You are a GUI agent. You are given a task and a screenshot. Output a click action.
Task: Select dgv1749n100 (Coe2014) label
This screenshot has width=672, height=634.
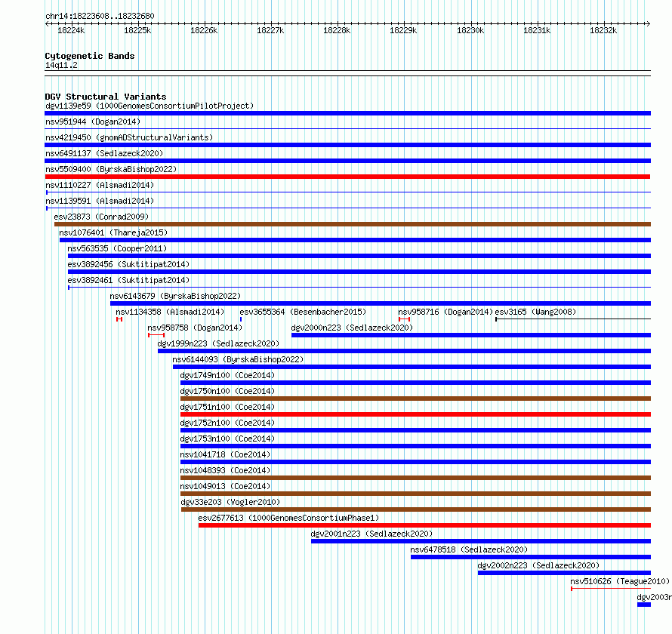227,375
